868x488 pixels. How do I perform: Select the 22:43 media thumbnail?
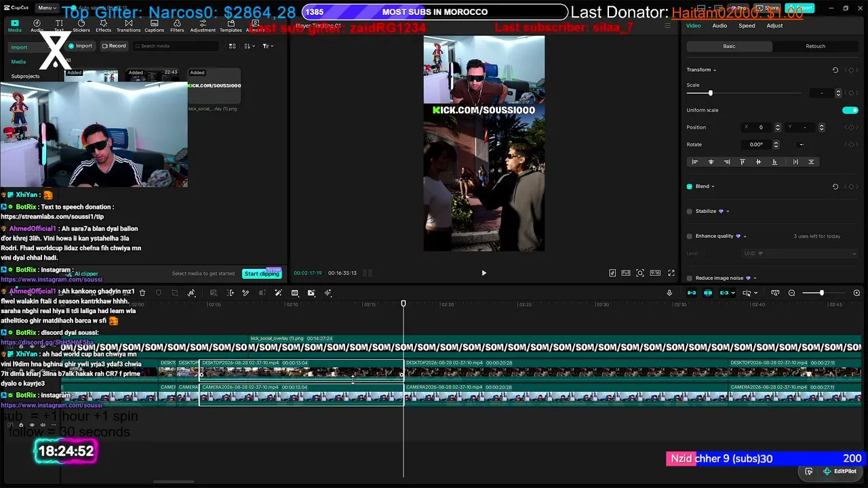153,75
